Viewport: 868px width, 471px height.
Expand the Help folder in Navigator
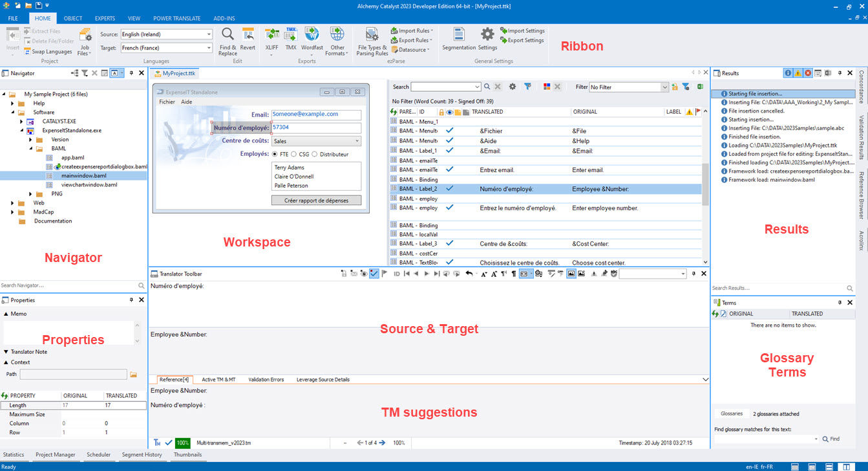(x=12, y=104)
